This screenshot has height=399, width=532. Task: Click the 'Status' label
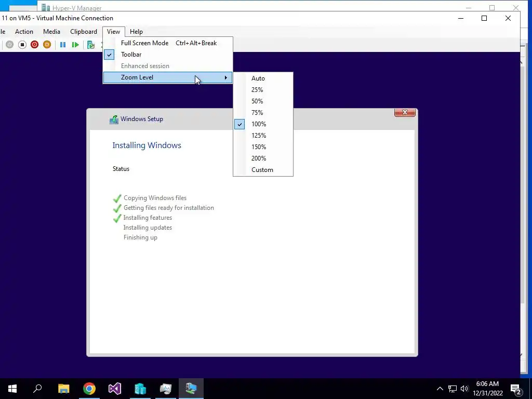pos(121,169)
